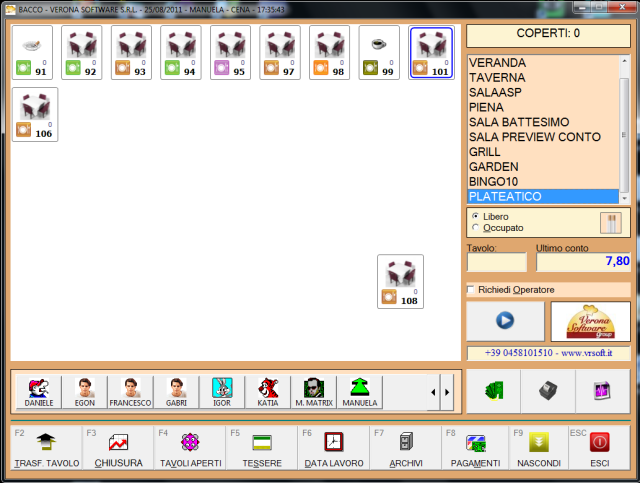Open table 92
The height and width of the screenshot is (483, 640).
[x=82, y=52]
